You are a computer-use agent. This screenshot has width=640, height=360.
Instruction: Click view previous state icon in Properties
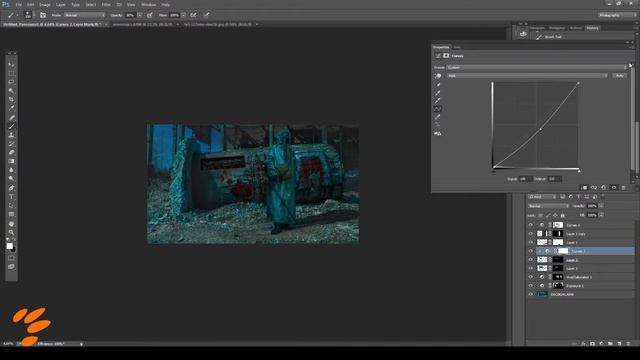tap(593, 188)
